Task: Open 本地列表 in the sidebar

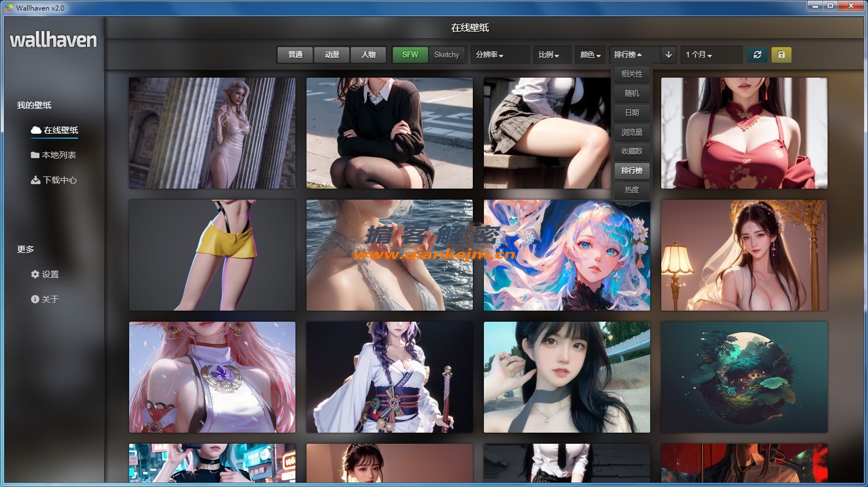Action: click(53, 155)
